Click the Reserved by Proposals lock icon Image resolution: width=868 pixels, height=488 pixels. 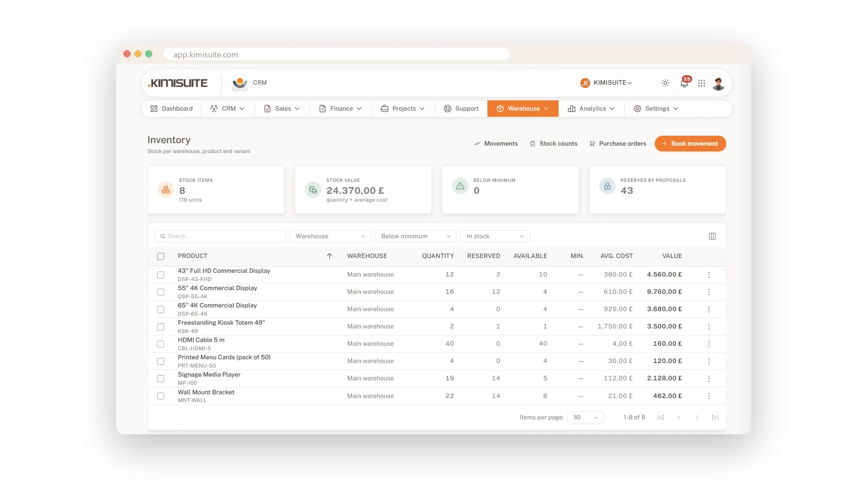tap(607, 186)
